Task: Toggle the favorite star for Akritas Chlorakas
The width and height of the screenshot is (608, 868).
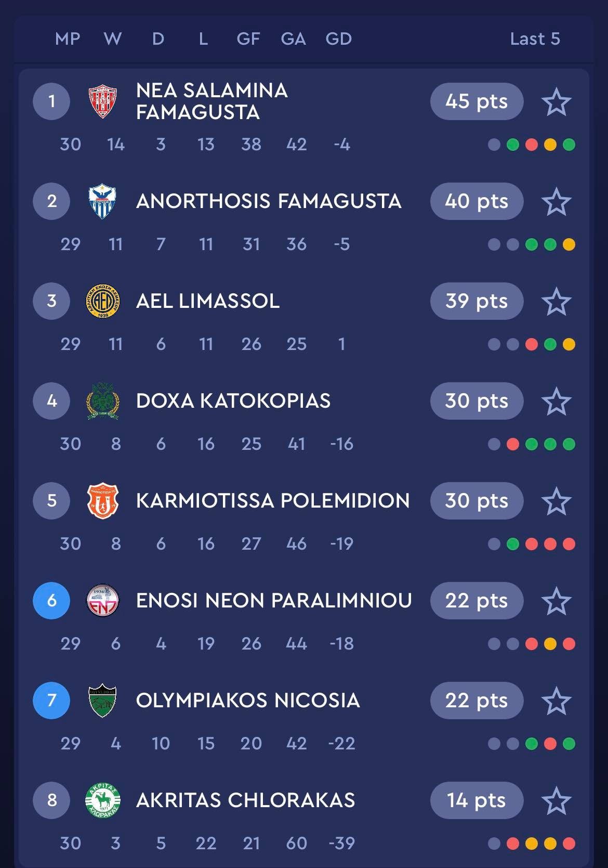Action: pyautogui.click(x=557, y=801)
